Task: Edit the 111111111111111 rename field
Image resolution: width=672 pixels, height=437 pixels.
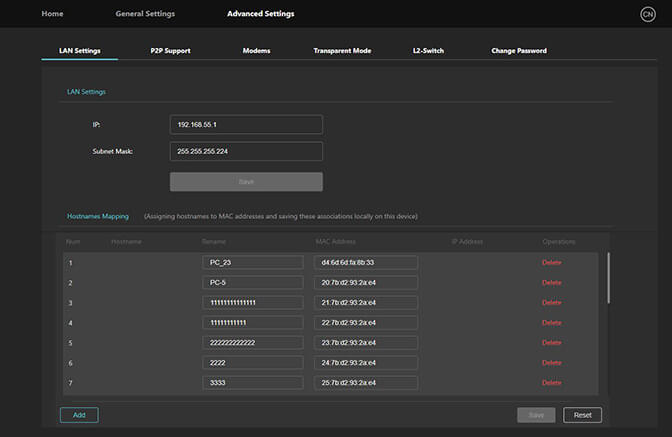Action: 253,302
